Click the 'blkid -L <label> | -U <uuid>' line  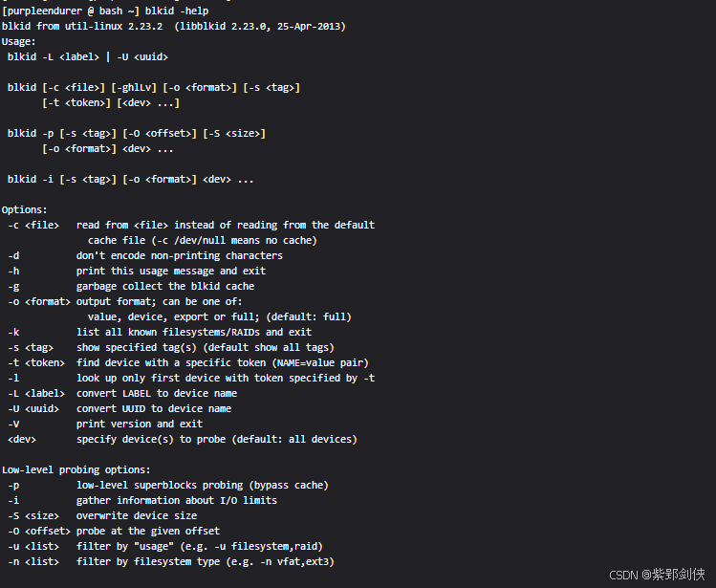coord(88,56)
